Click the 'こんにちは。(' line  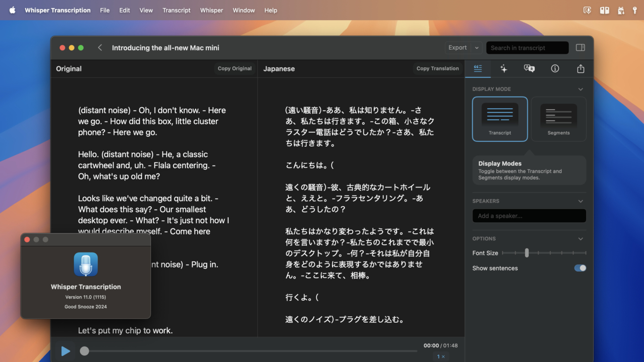coord(309,165)
